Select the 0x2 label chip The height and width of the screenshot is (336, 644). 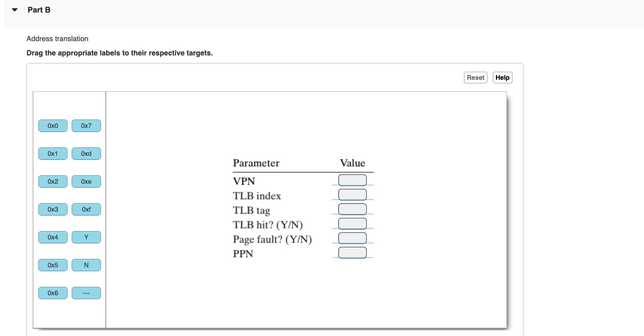point(53,181)
